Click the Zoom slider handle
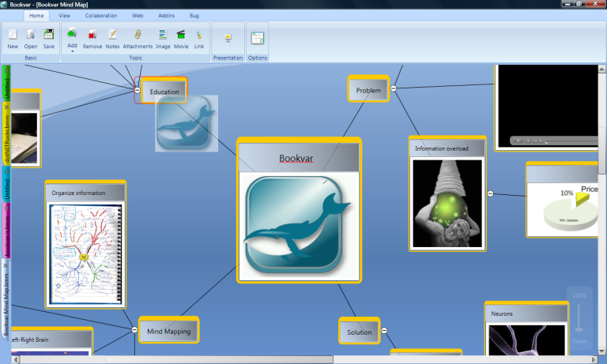This screenshot has width=607, height=364. [x=579, y=329]
